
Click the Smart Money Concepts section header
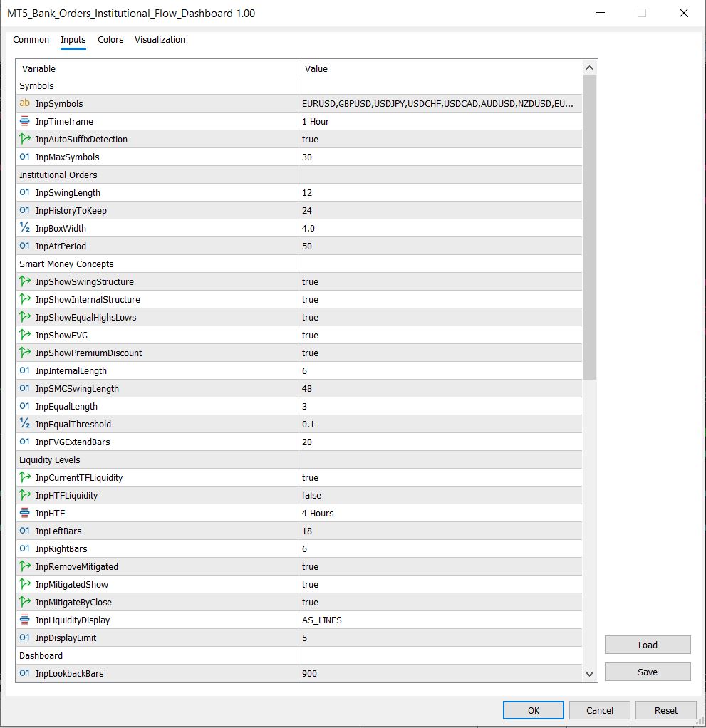[x=66, y=264]
